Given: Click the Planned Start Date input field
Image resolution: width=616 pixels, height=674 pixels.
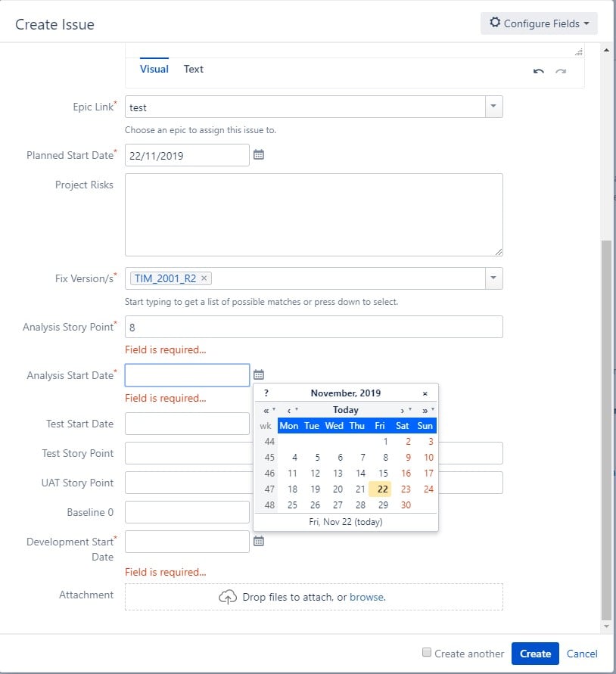Looking at the screenshot, I should [x=187, y=155].
